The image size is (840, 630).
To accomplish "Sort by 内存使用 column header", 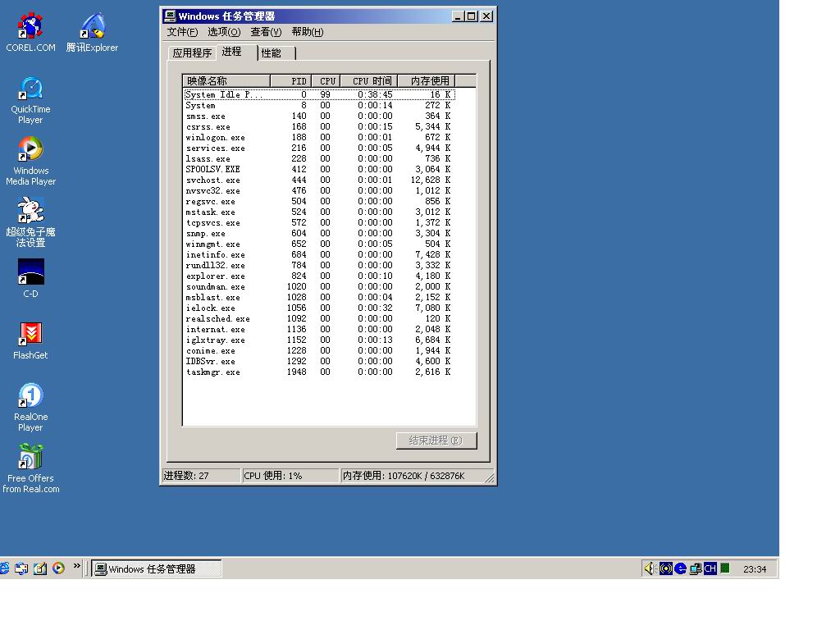I will click(427, 81).
